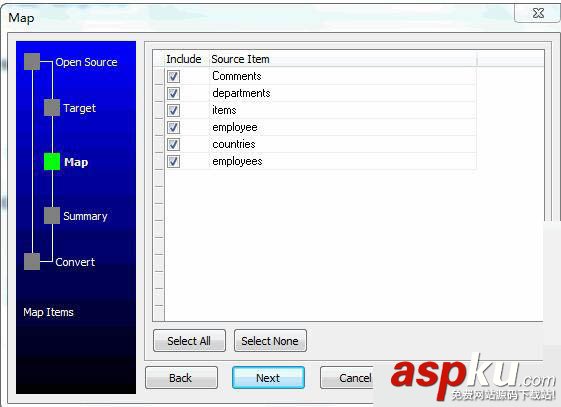Click the Open Source step square icon
This screenshot has width=561, height=407.
tap(32, 62)
